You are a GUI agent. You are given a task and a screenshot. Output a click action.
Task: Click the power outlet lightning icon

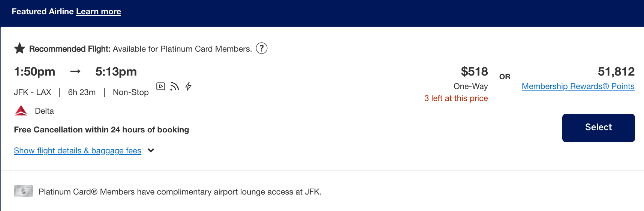tap(188, 86)
